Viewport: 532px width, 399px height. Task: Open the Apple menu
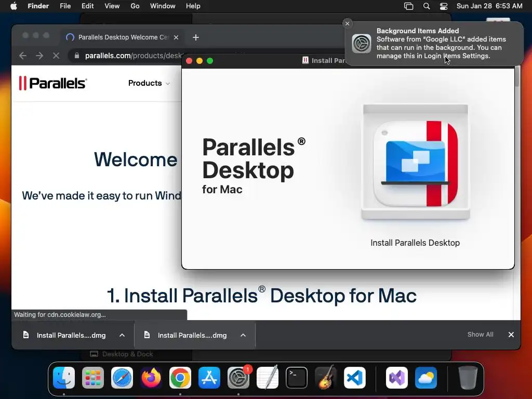(14, 6)
